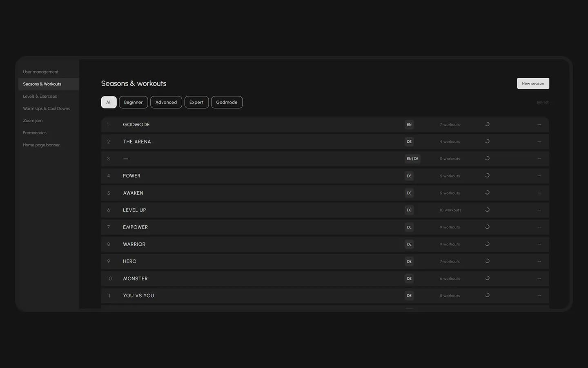Click the EN language badge on GODMODE
This screenshot has width=588, height=368.
[x=409, y=125]
